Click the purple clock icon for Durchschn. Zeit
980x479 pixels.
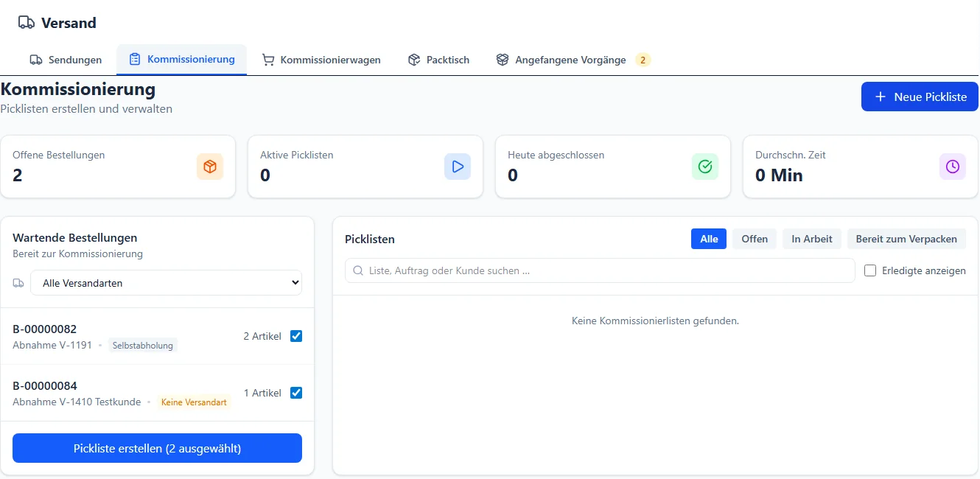tap(953, 167)
